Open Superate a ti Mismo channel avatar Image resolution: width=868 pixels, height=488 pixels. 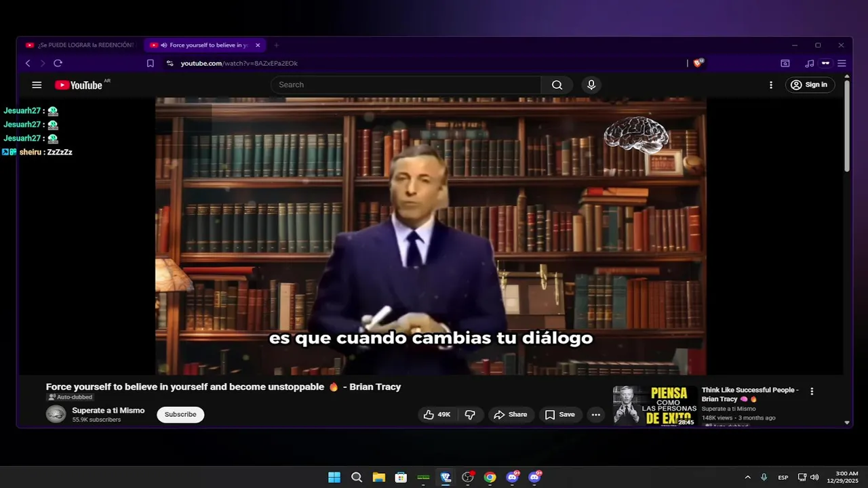click(56, 414)
